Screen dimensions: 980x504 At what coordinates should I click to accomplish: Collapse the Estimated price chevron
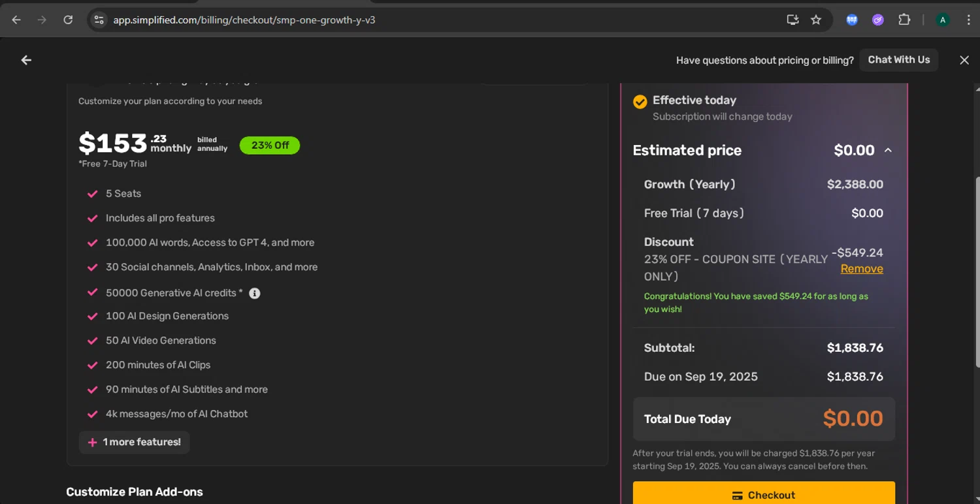(x=888, y=150)
